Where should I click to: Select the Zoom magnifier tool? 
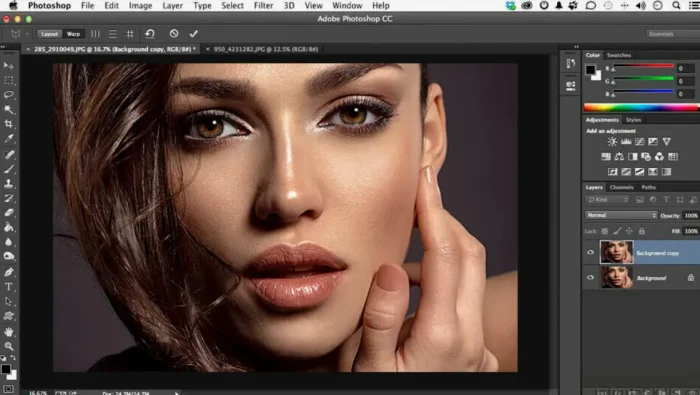(x=8, y=346)
